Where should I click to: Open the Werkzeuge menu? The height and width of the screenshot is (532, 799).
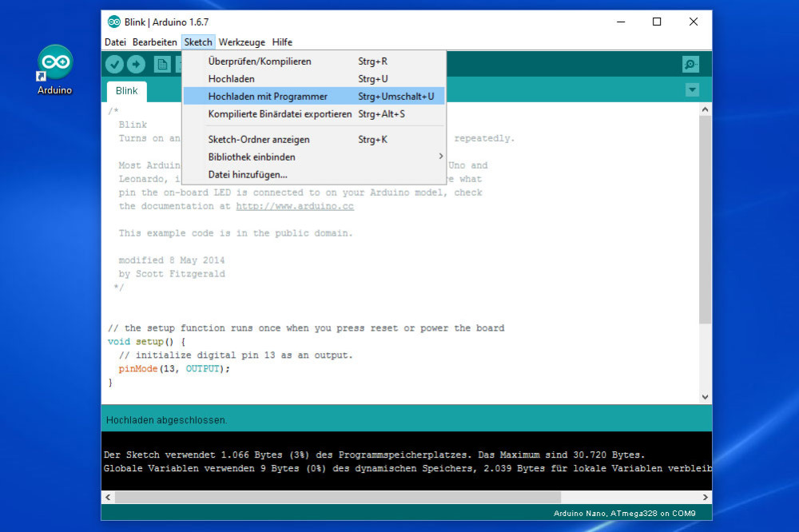point(242,42)
